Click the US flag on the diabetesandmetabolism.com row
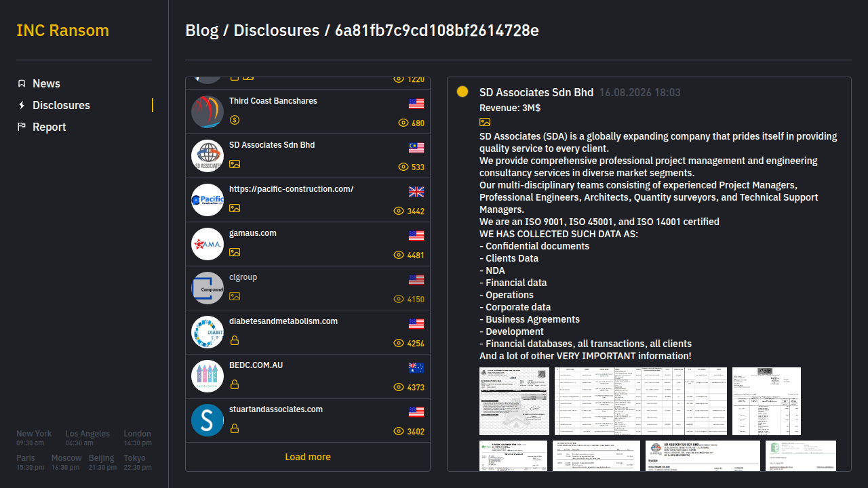868x488 pixels. click(416, 324)
